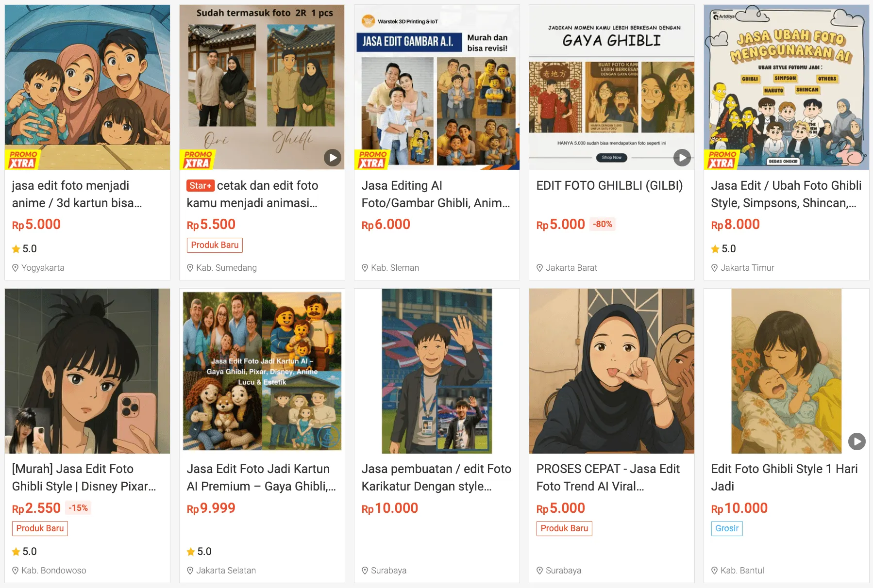Open the Jasa Edit Gambar A.I. thumbnail
Image resolution: width=873 pixels, height=588 pixels.
436,87
